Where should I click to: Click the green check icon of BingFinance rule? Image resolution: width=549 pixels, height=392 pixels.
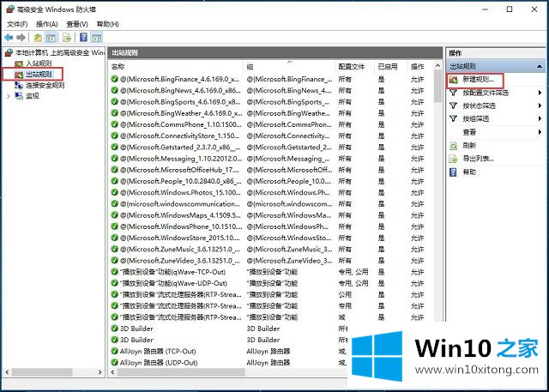tap(114, 79)
